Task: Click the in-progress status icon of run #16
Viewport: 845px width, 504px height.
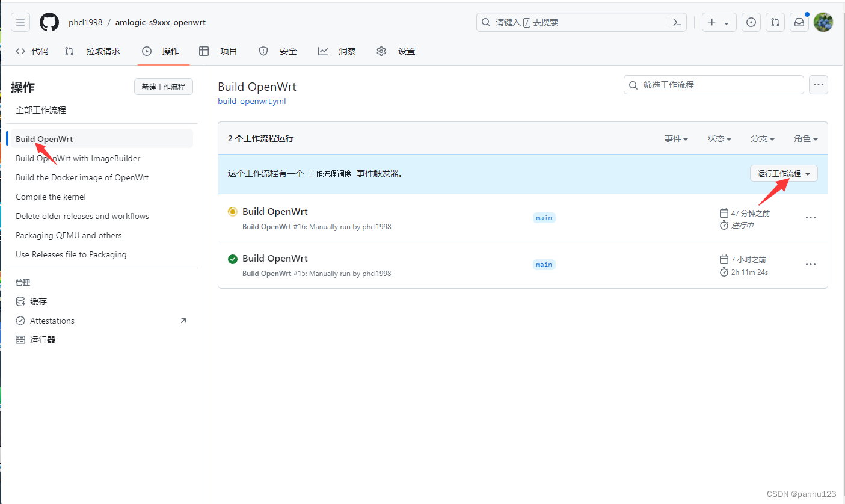Action: (x=233, y=212)
